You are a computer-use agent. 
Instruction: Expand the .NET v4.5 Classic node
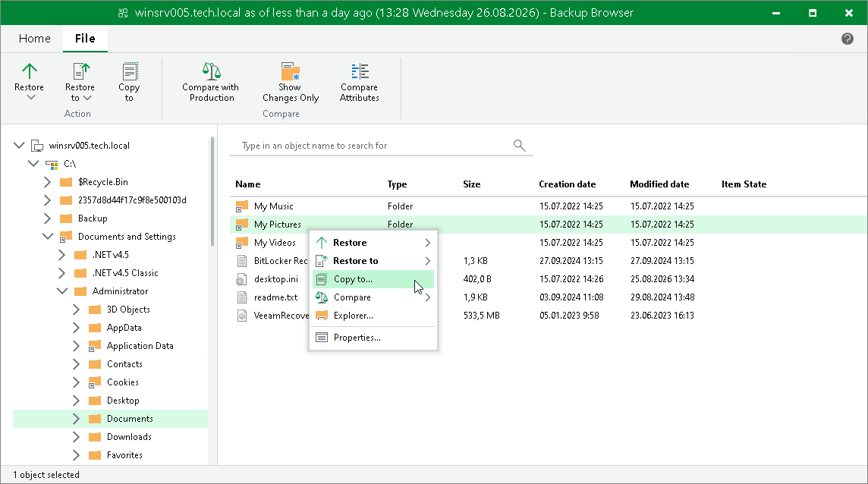point(62,273)
